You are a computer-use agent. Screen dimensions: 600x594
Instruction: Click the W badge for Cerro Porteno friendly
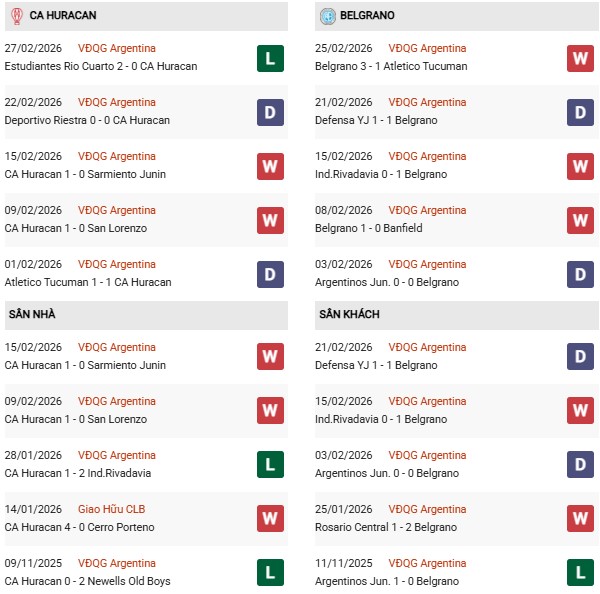point(270,519)
